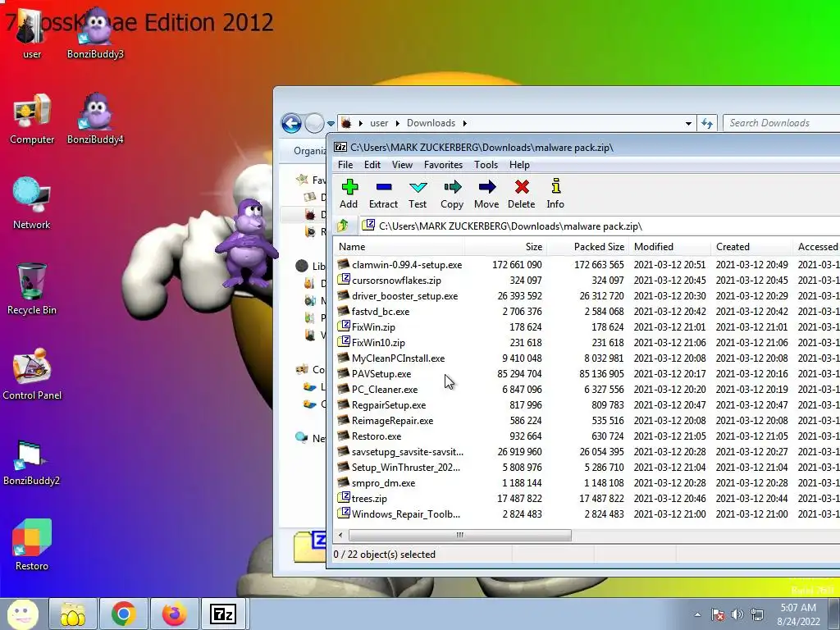Open the View menu

(x=402, y=165)
